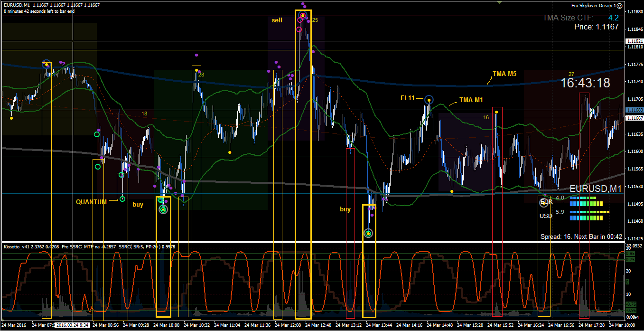Click the green -0.75 indicator level tag
Screen dimensions: 644x331
(x=631, y=304)
